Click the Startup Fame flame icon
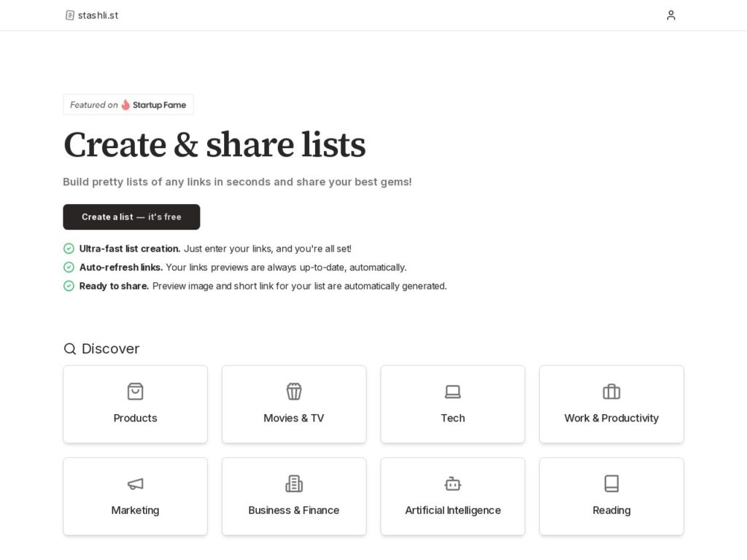747x560 pixels. 125,105
